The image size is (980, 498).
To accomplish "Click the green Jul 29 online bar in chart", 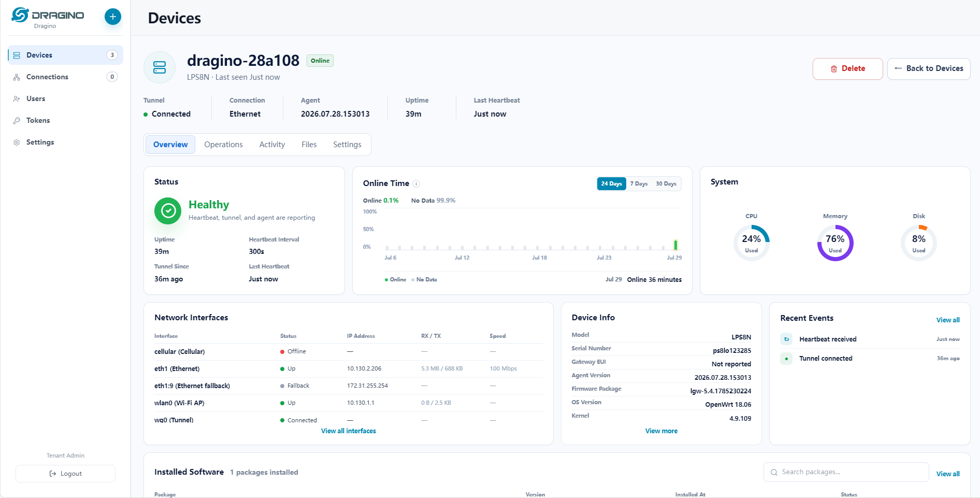I will point(675,245).
